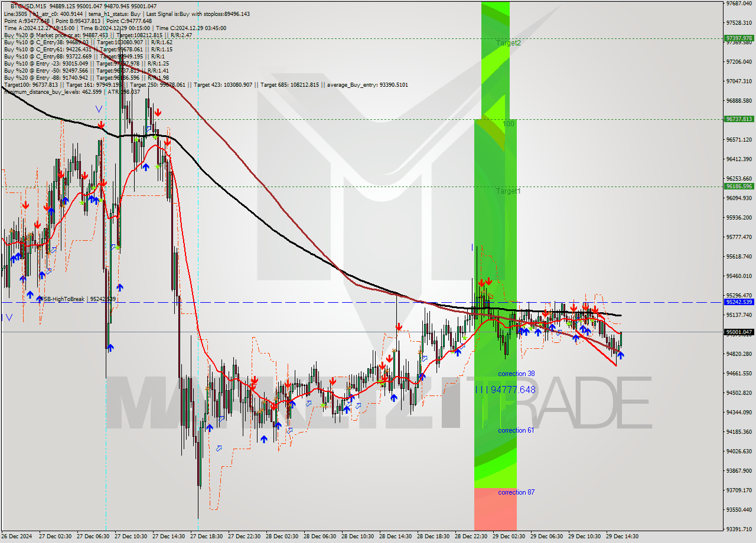Click the 'correction 61' label
Screen dimensions: 756x543
pos(516,430)
